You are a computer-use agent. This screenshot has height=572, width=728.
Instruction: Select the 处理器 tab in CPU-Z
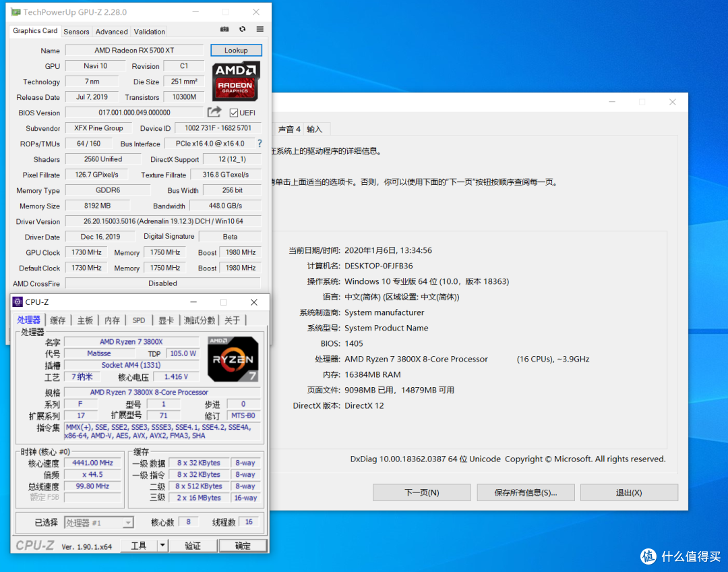coord(29,320)
